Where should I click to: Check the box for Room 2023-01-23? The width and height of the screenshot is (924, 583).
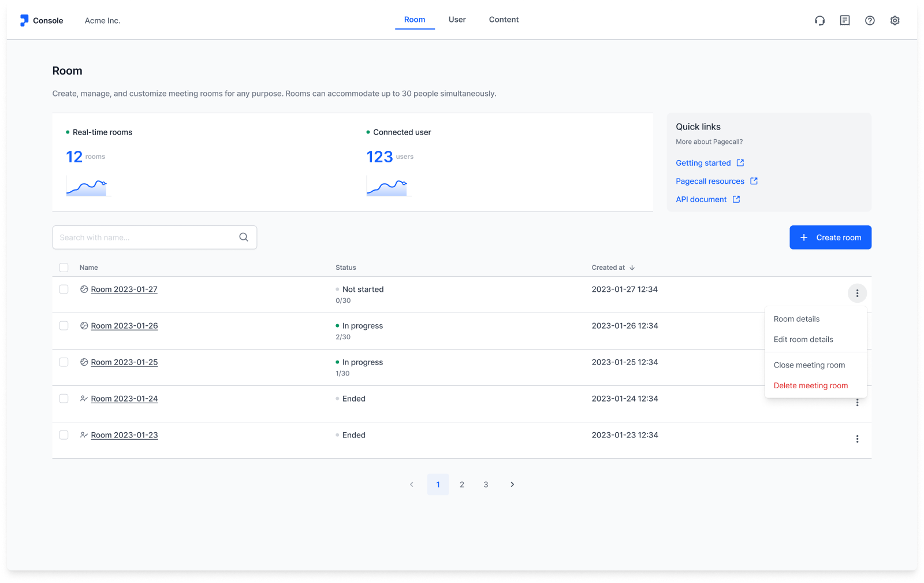(64, 435)
